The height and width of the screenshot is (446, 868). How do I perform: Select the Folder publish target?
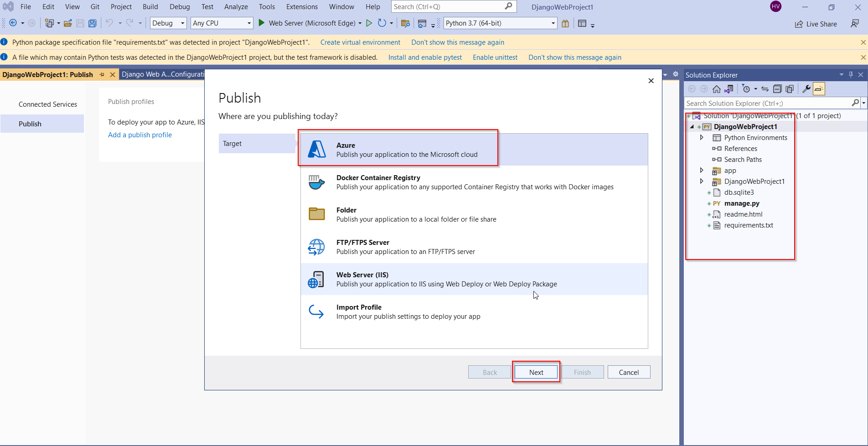(474, 214)
